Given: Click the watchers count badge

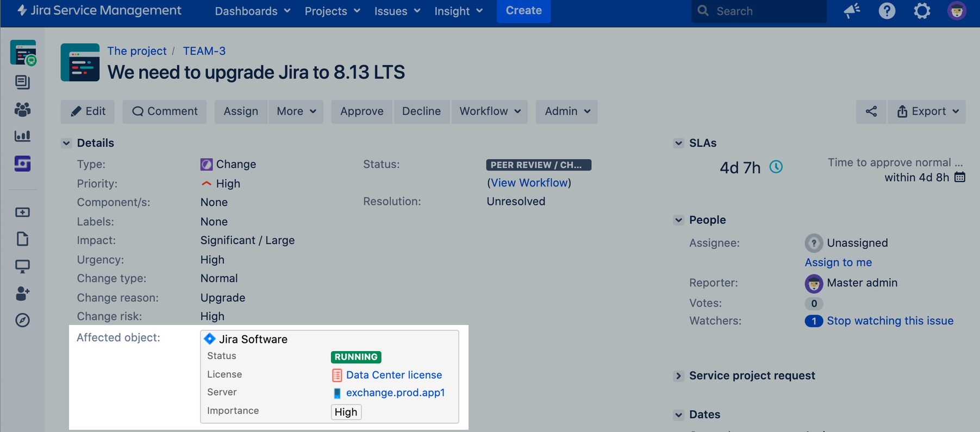Looking at the screenshot, I should (814, 321).
